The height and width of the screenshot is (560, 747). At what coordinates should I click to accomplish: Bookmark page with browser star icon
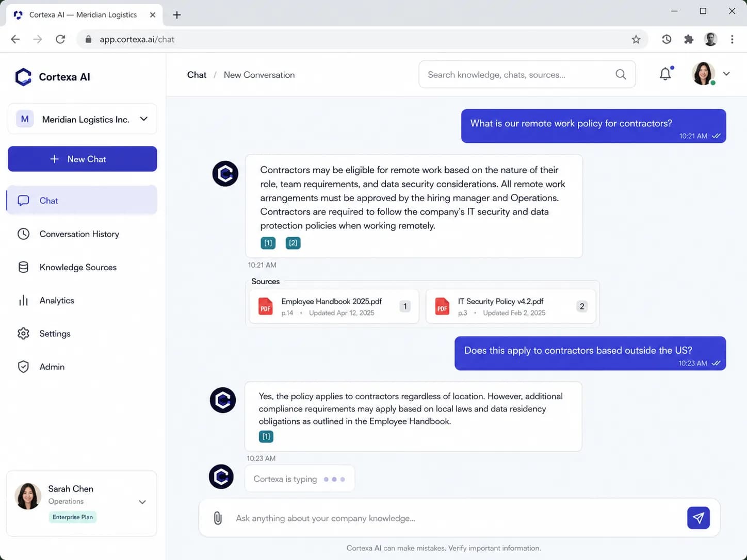point(636,39)
